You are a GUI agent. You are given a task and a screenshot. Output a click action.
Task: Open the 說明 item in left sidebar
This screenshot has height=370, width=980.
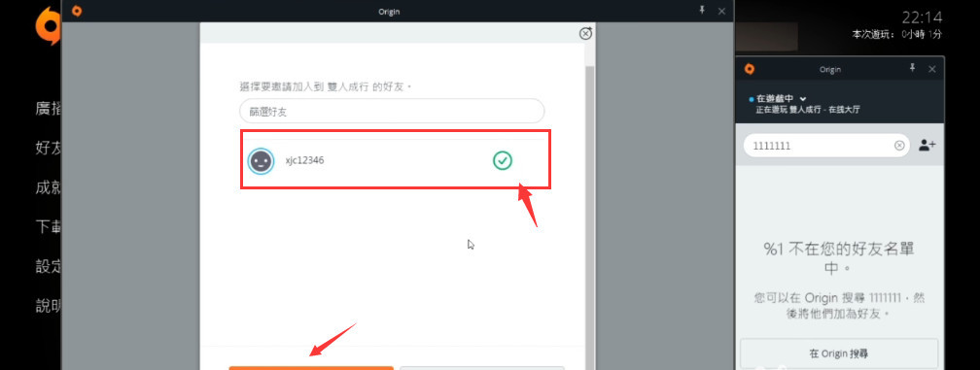pos(49,306)
